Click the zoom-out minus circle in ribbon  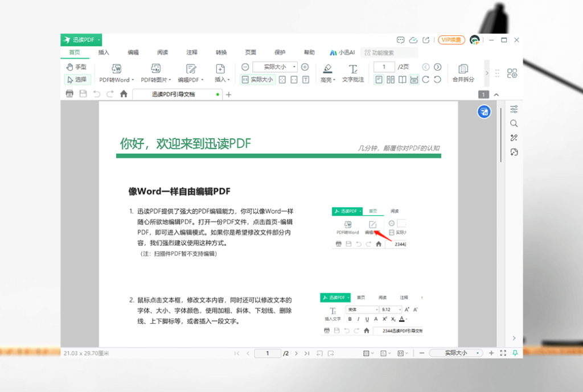[x=245, y=67]
